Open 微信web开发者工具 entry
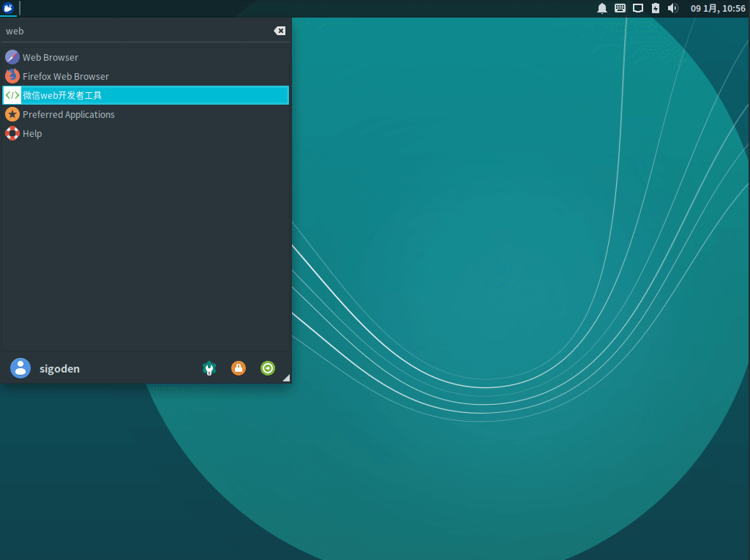 coord(146,95)
